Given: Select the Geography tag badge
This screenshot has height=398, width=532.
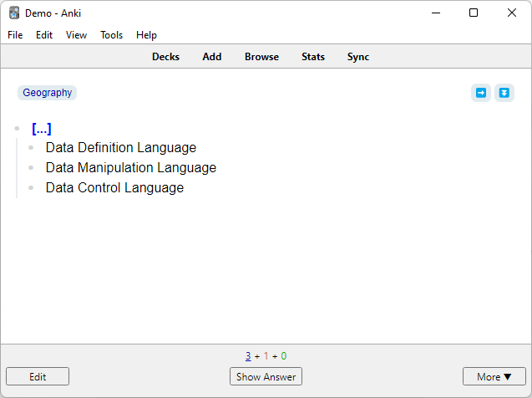Looking at the screenshot, I should (48, 93).
